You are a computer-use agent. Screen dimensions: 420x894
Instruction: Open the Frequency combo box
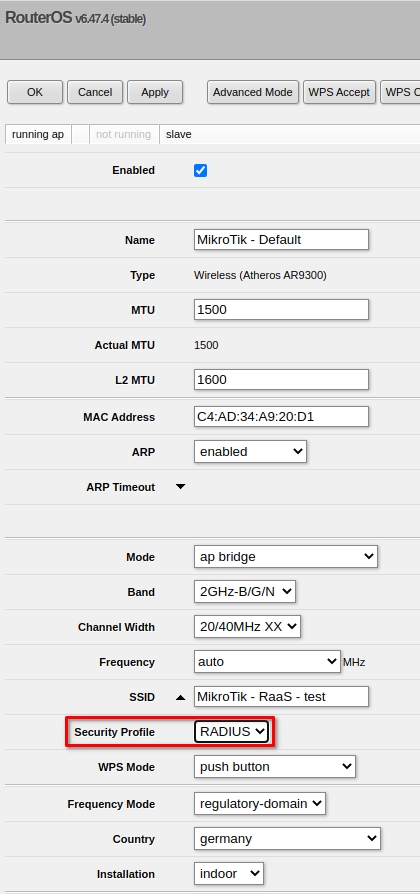point(267,662)
